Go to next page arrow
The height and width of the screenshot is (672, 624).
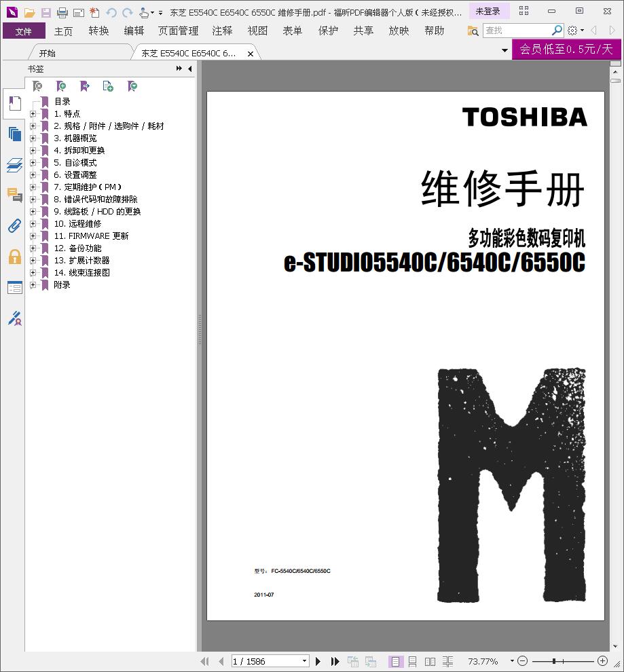318,661
